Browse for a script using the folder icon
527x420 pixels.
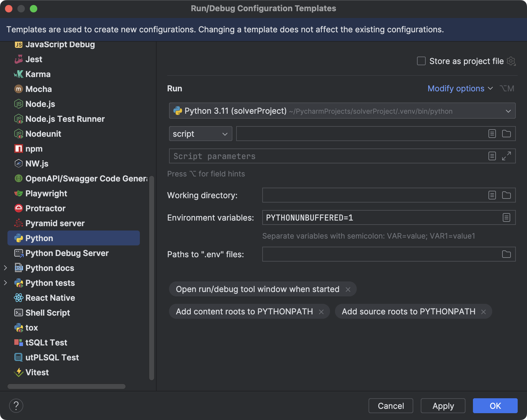point(506,134)
